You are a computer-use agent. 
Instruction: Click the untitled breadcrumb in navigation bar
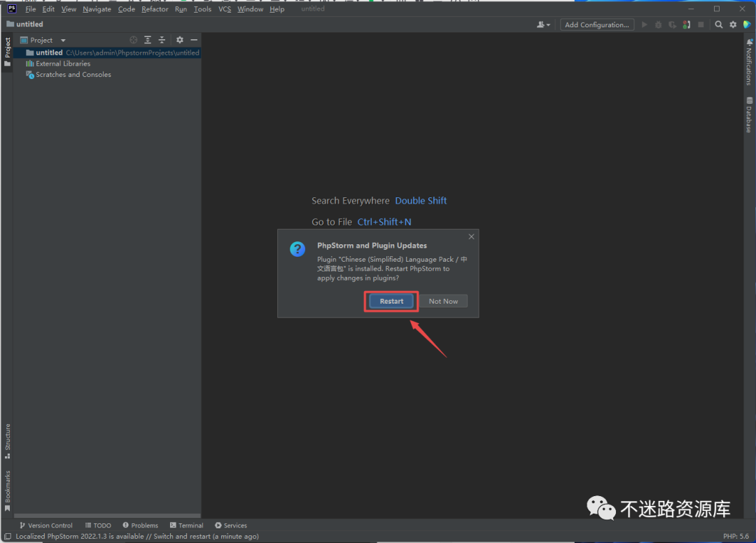[x=24, y=24]
